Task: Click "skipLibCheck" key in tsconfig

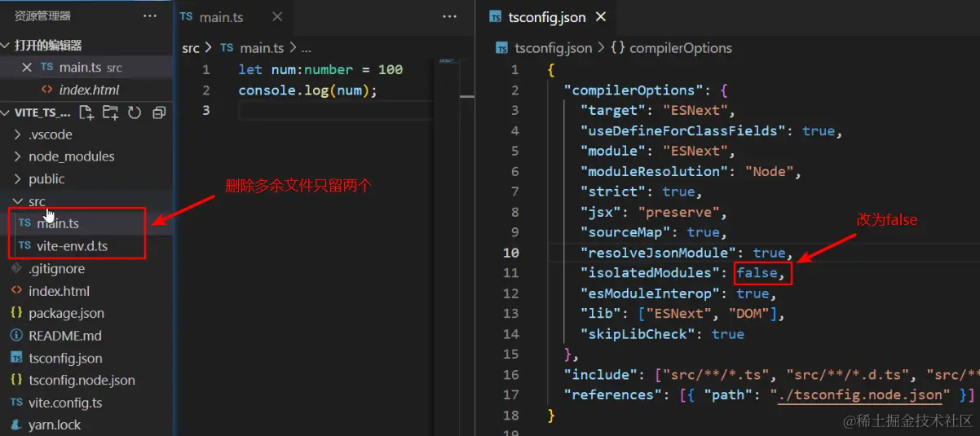Action: tap(638, 334)
